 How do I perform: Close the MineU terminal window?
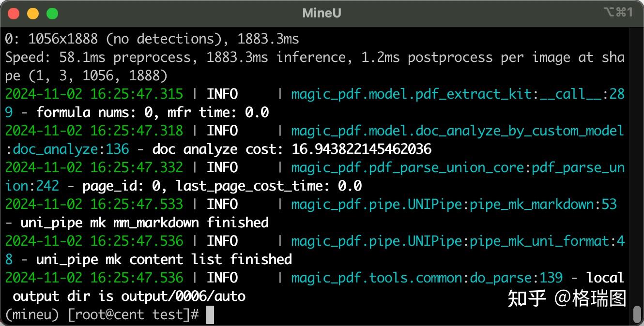14,14
